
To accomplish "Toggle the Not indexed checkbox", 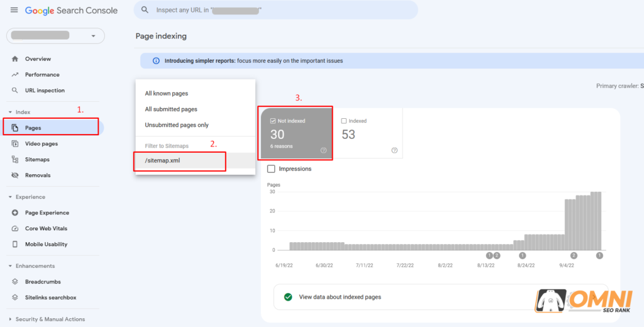I will [273, 121].
